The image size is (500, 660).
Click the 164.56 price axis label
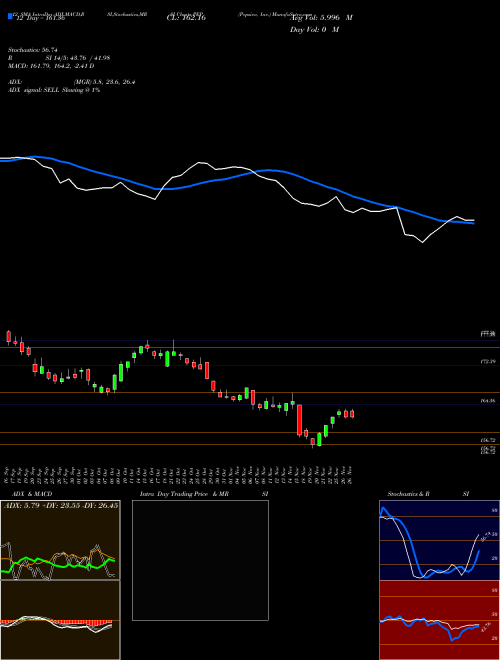(x=487, y=401)
